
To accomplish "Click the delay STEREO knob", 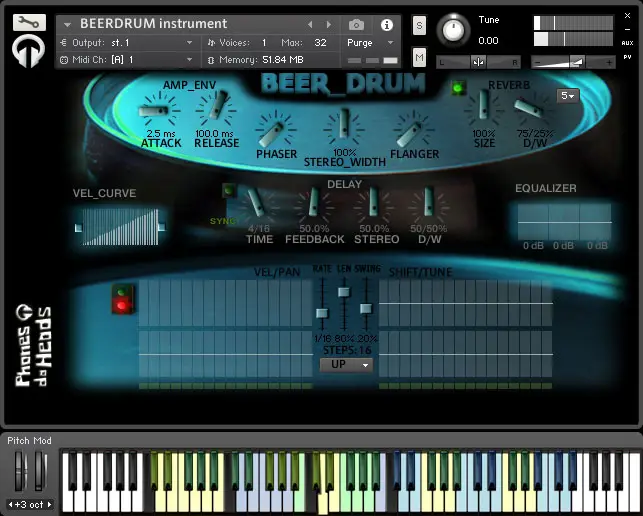I will click(374, 204).
